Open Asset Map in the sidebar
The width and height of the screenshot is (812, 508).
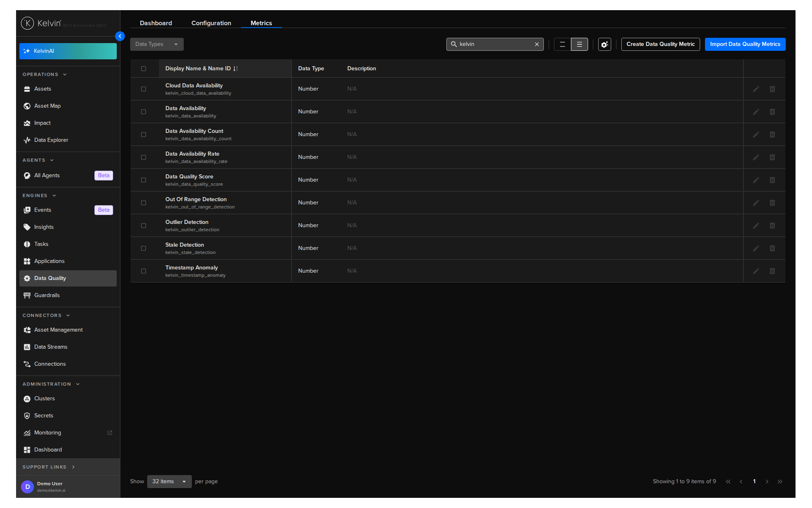68,106
